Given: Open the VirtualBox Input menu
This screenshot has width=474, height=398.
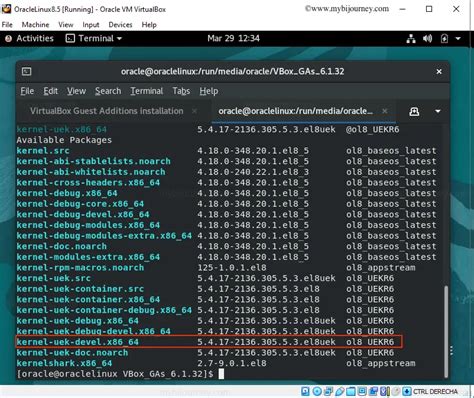Looking at the screenshot, I should coord(91,25).
